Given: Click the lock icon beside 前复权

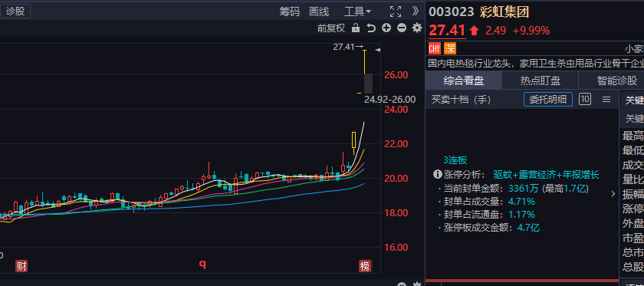Looking at the screenshot, I should click(x=356, y=28).
